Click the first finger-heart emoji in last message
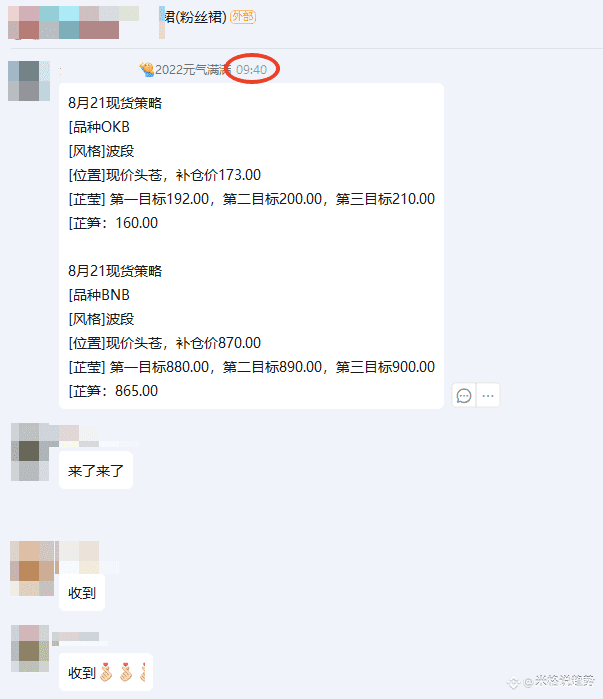This screenshot has height=699, width=603. 106,673
